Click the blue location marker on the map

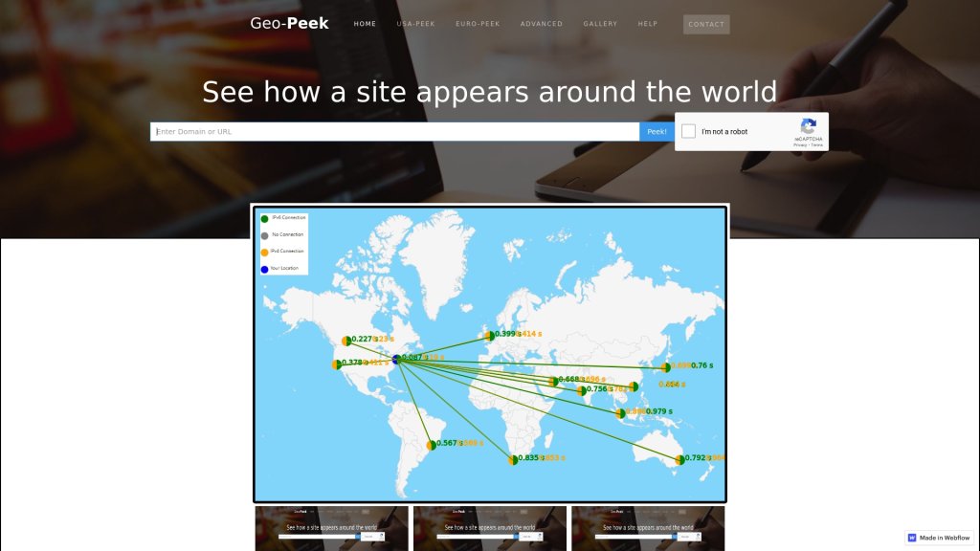pyautogui.click(x=396, y=360)
